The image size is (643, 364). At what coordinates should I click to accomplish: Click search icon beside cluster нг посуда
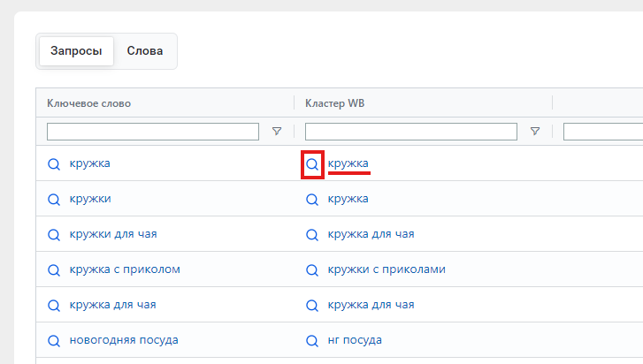[x=312, y=341]
